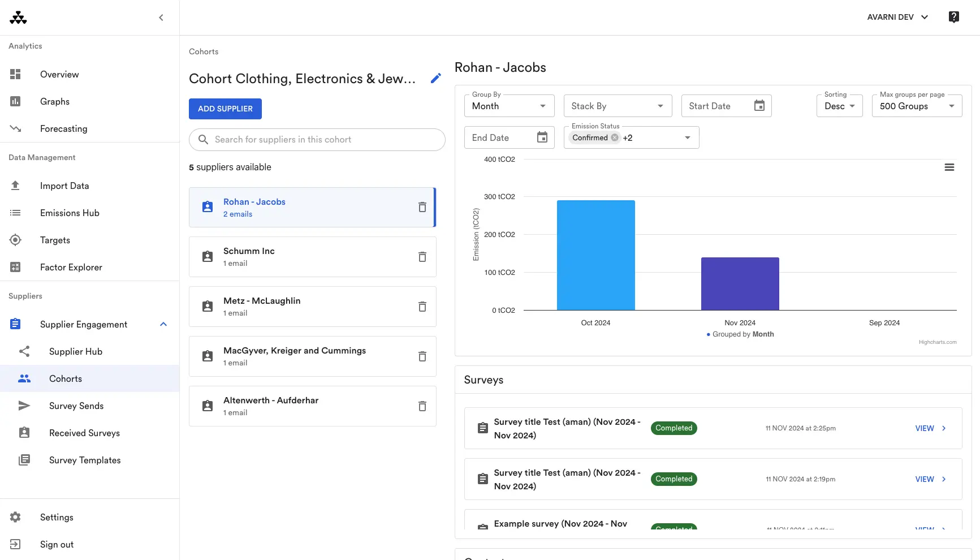
Task: Click the "2 emails" text under Rohan - Jacobs
Action: (238, 214)
